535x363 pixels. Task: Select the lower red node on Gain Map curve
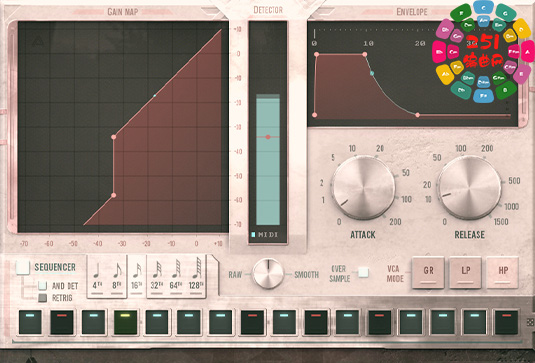pyautogui.click(x=114, y=195)
